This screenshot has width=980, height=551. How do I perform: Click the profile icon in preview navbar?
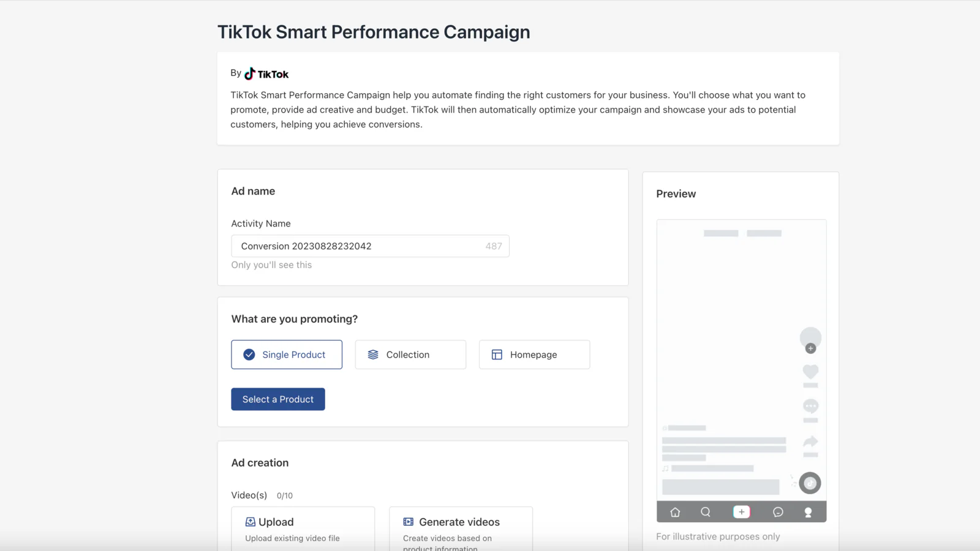pos(808,512)
